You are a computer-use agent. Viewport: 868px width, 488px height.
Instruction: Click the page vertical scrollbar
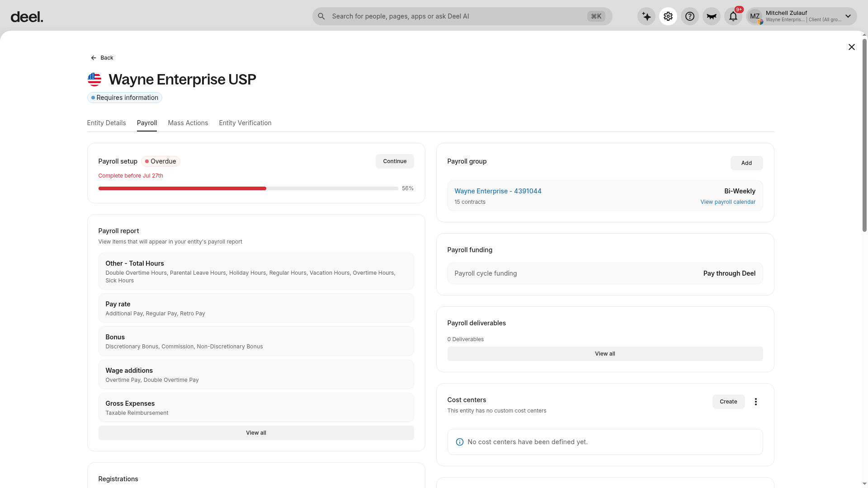tap(865, 136)
